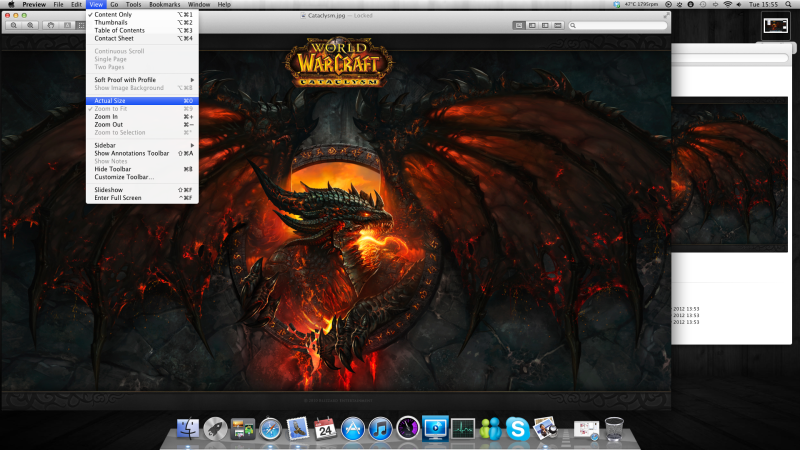The height and width of the screenshot is (450, 800).
Task: Click the volume speaker icon in menu bar
Action: [739, 4]
